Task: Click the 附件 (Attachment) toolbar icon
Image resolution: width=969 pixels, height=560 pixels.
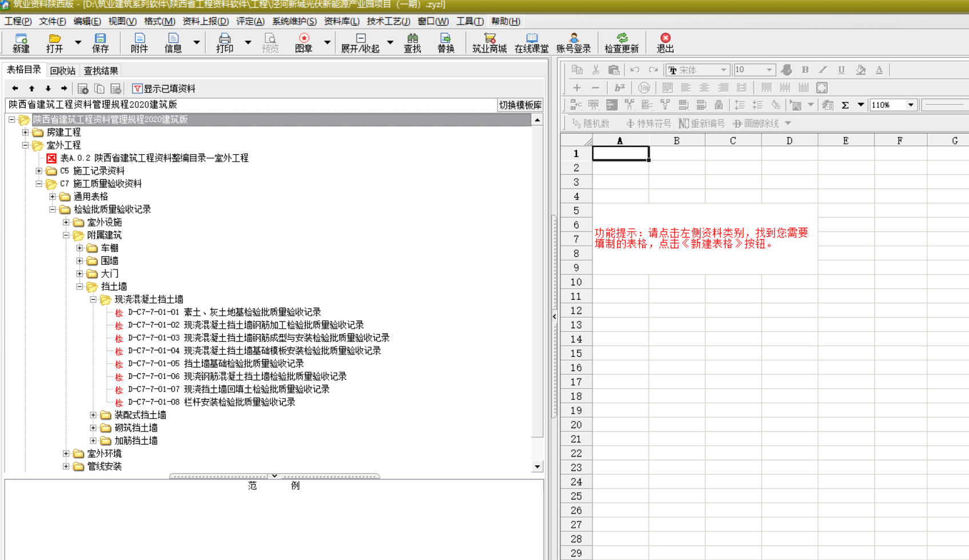Action: [139, 43]
